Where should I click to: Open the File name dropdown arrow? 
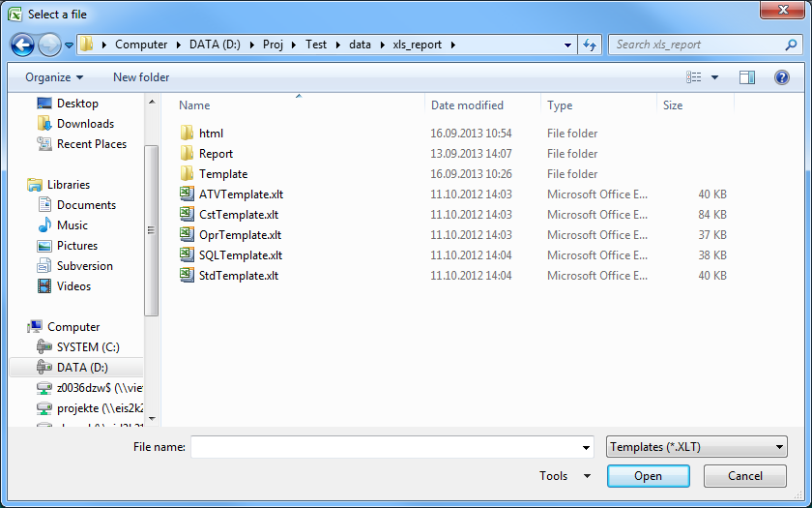point(586,447)
